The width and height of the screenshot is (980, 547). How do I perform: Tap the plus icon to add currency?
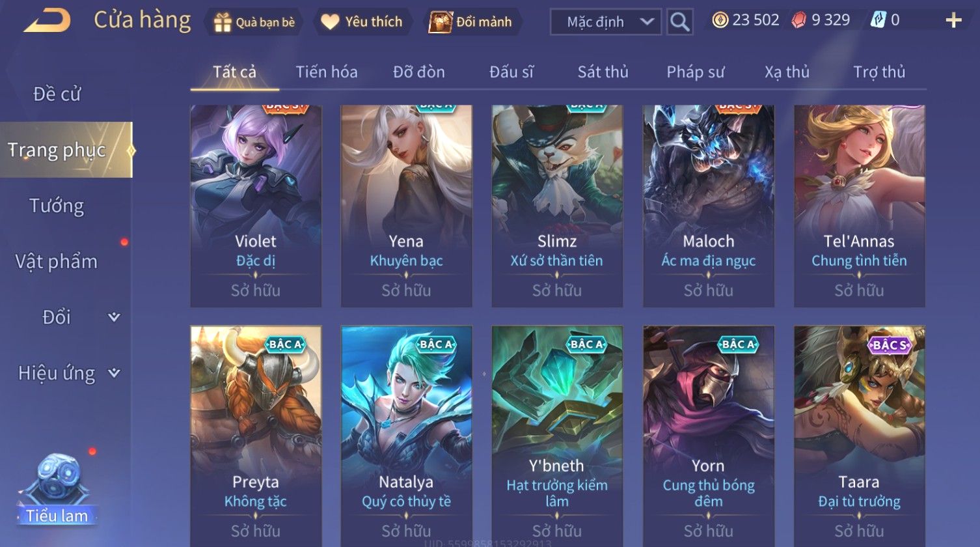coord(953,21)
